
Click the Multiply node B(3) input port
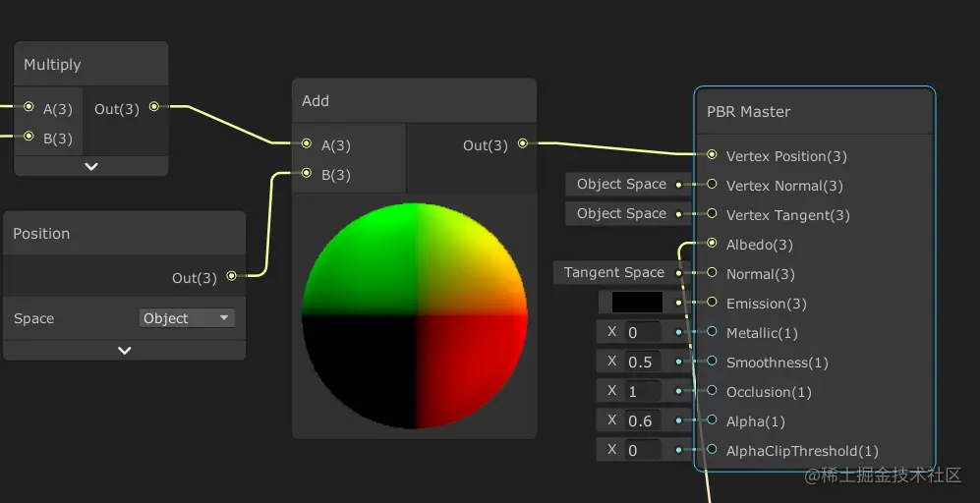click(29, 137)
